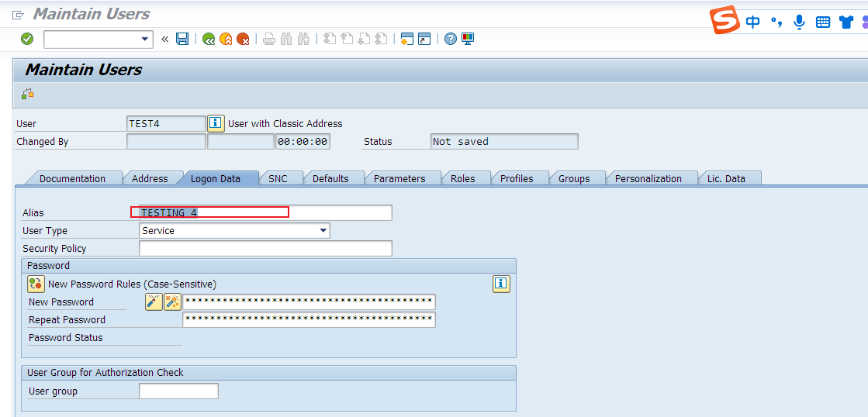Open the Address tab
Image resolution: width=868 pixels, height=417 pixels.
(x=150, y=178)
